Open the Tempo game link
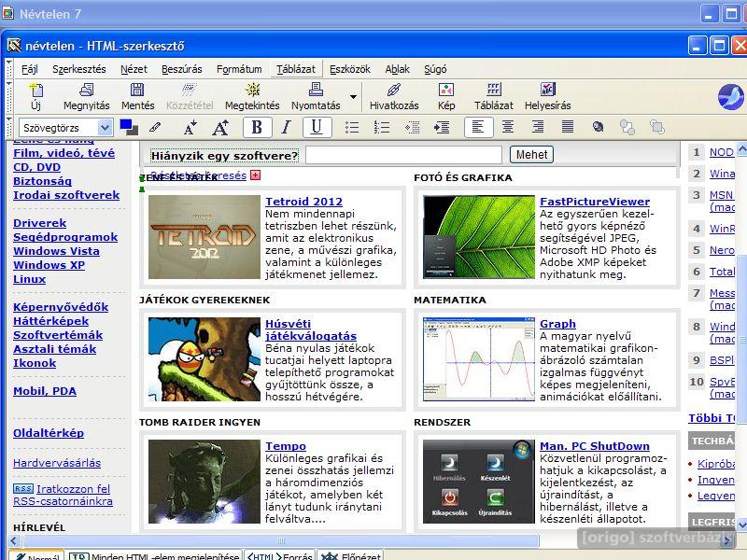747x560 pixels. (x=286, y=446)
